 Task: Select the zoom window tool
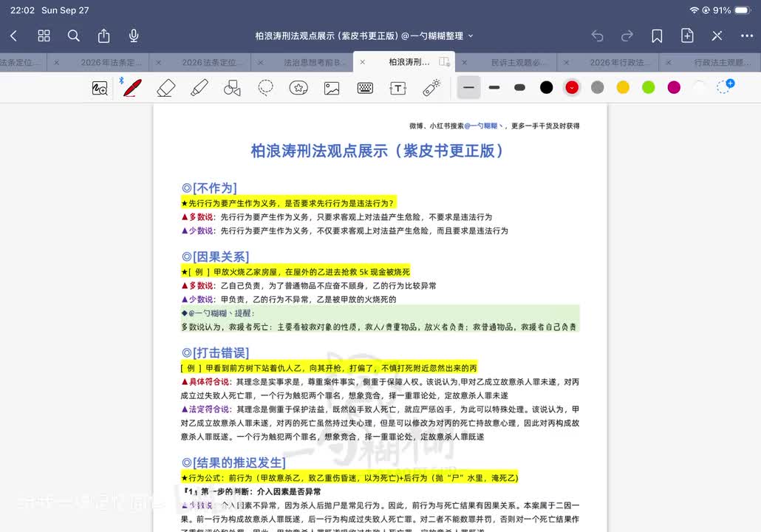coord(100,88)
